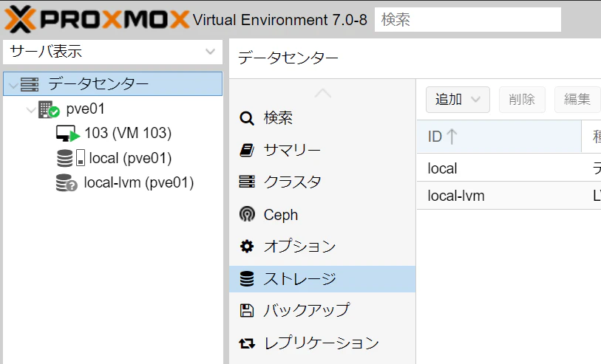
Task: Select local-lvm (pve01) in tree
Action: (139, 182)
